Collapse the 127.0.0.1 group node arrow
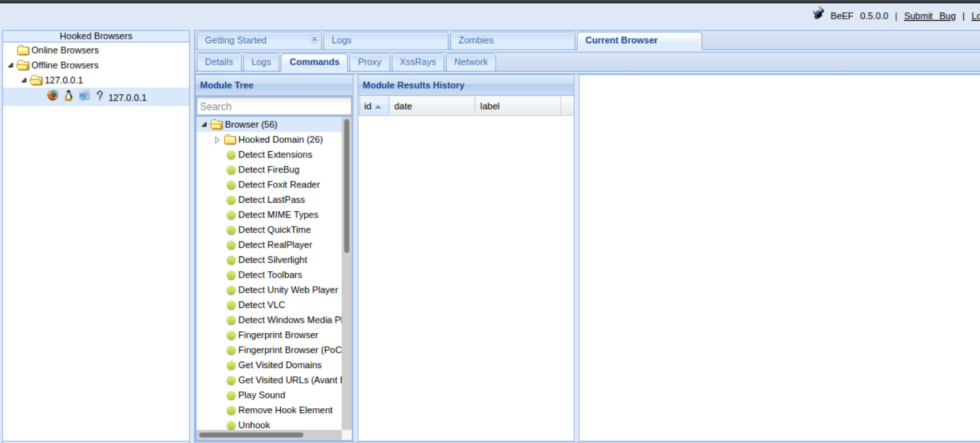This screenshot has width=980, height=443. click(x=25, y=81)
